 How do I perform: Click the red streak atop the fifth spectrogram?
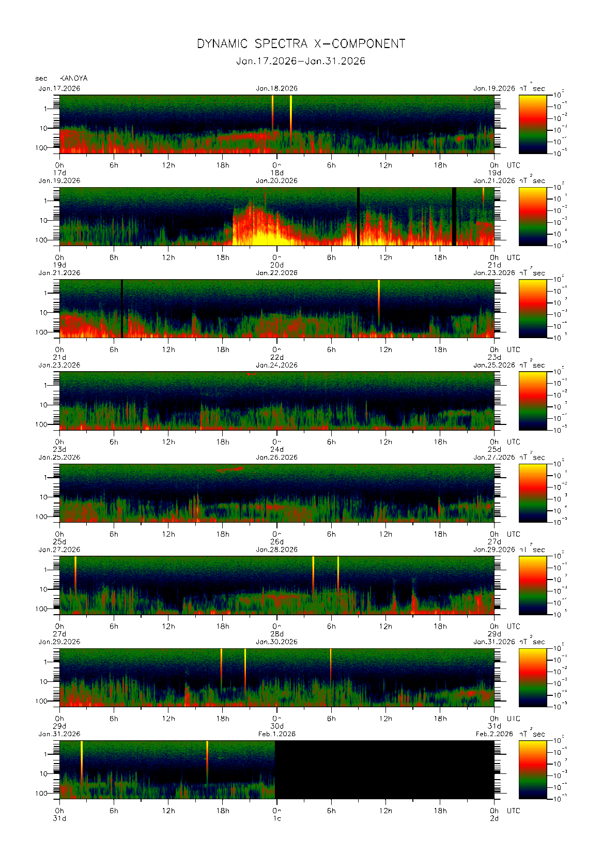coord(230,469)
